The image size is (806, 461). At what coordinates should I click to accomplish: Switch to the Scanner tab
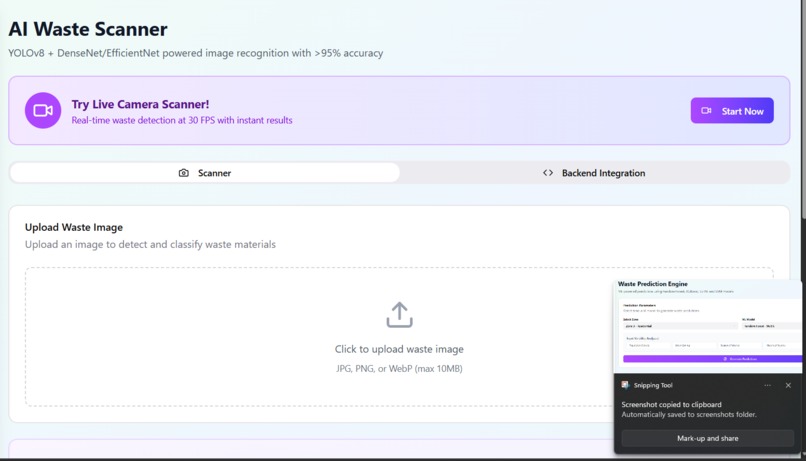205,173
